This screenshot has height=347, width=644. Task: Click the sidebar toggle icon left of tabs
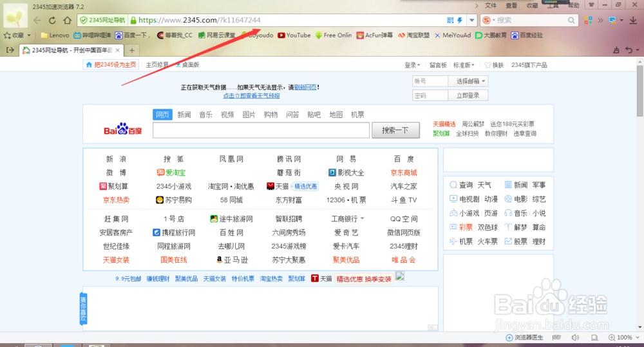pyautogui.click(x=10, y=50)
